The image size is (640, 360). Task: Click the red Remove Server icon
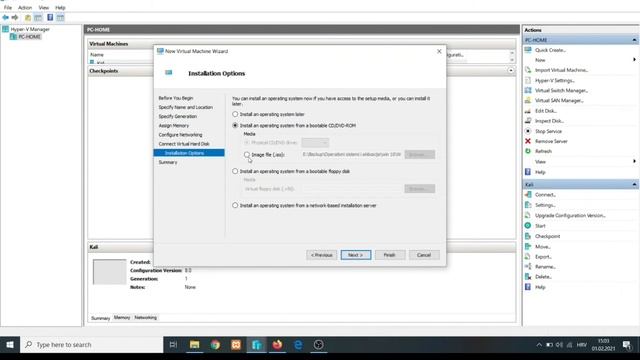coord(528,141)
